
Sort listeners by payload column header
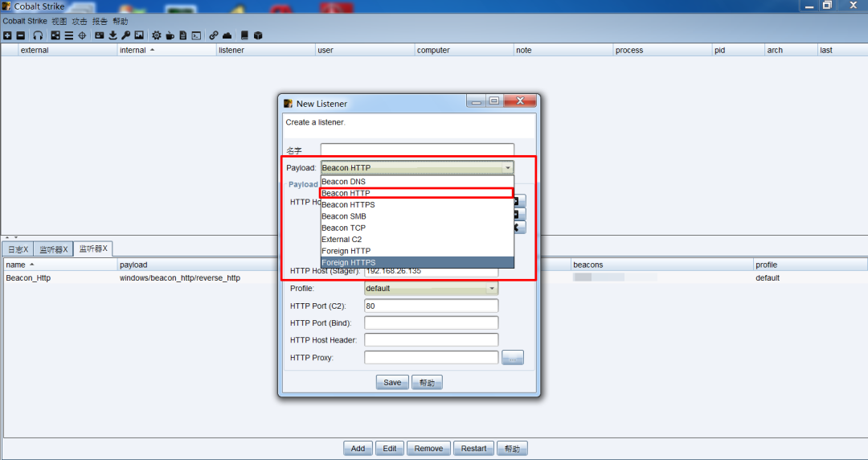click(x=199, y=265)
